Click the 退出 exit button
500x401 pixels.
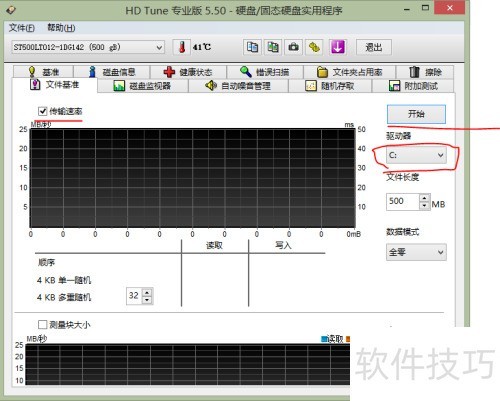[374, 47]
